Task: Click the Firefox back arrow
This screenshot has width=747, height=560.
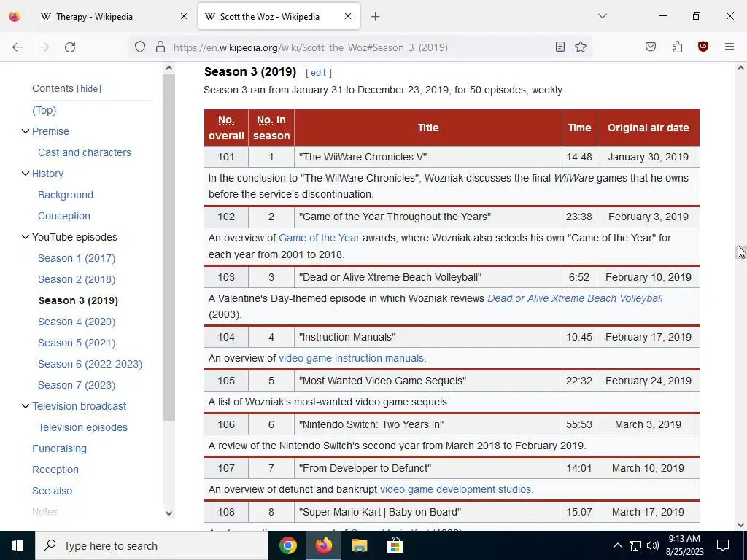Action: point(18,47)
